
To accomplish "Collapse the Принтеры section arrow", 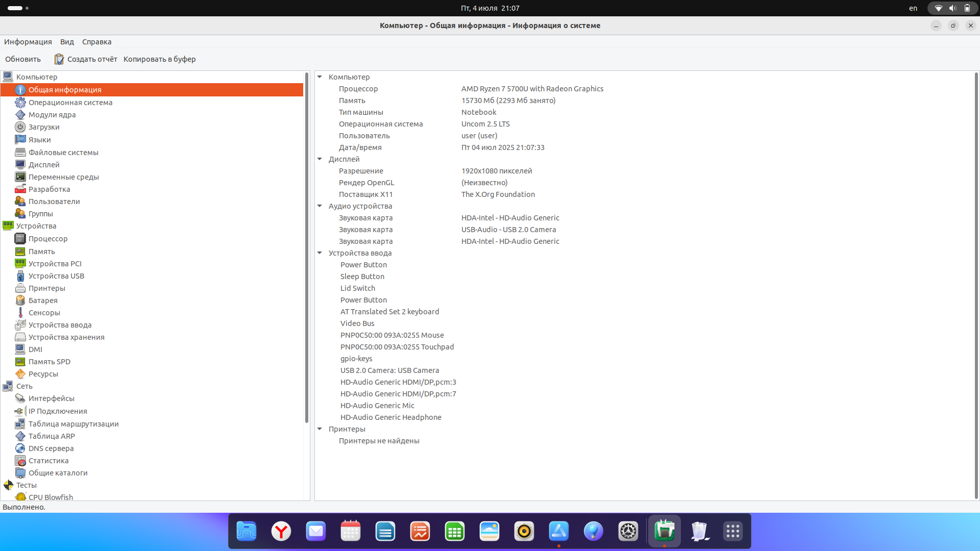I will coord(320,429).
